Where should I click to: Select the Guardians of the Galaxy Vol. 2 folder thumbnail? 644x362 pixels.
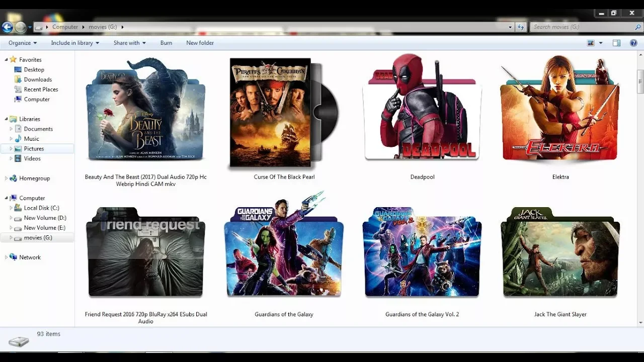click(422, 252)
